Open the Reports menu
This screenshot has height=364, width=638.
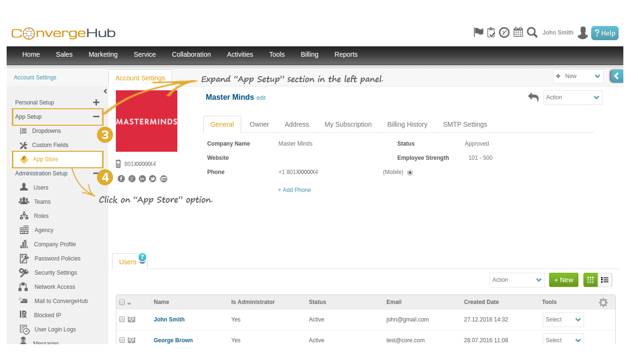[x=346, y=54]
